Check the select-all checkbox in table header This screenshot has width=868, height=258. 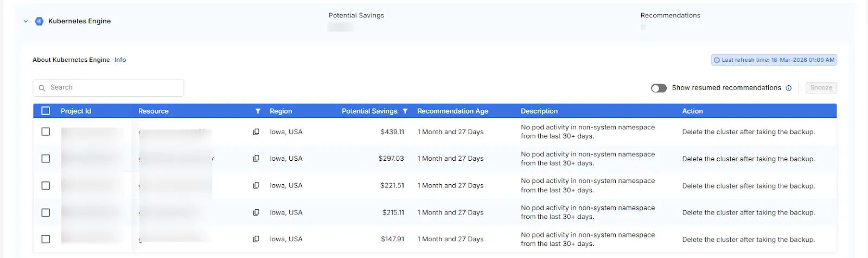point(46,111)
